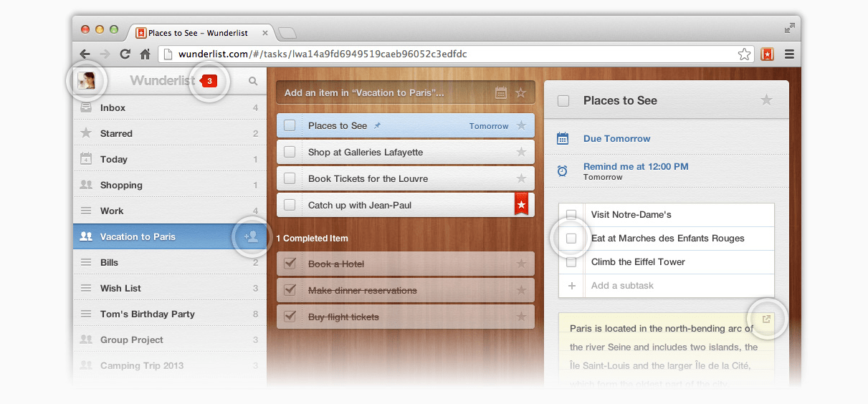Open the Today list

tap(170, 159)
